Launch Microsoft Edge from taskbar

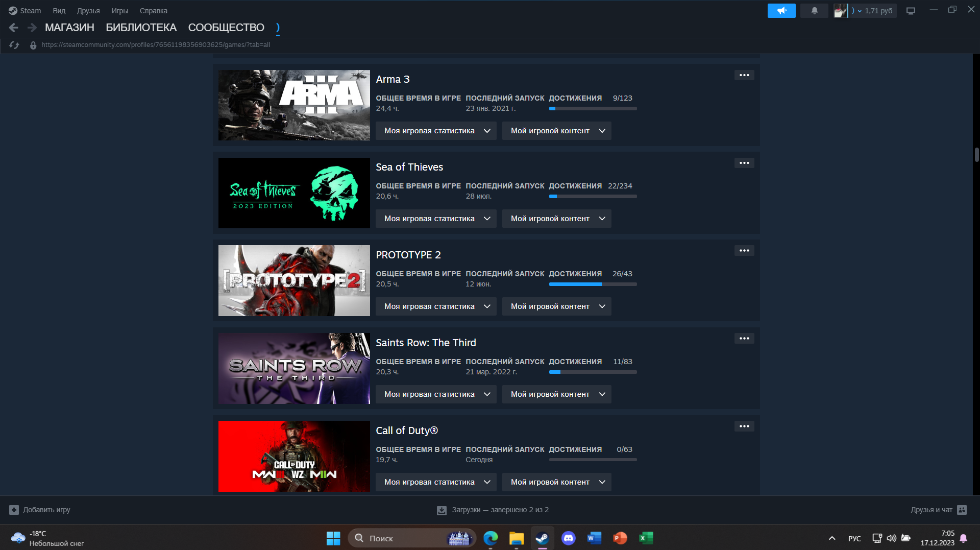tap(491, 538)
